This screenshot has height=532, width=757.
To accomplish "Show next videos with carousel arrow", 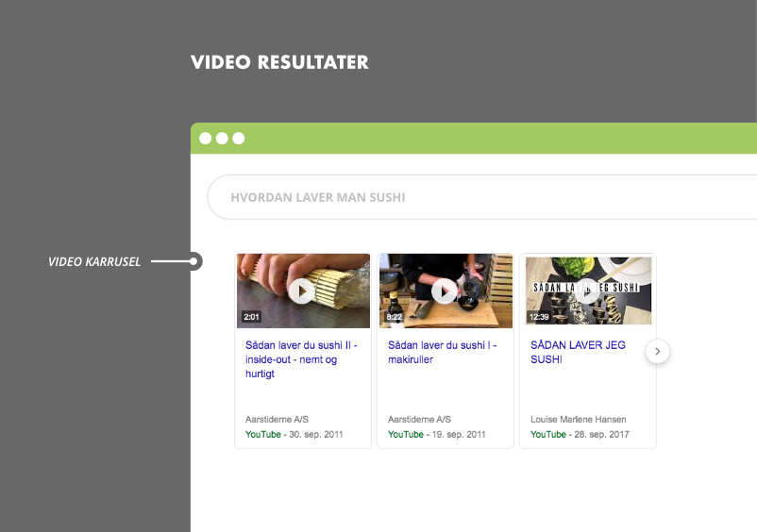I will point(658,352).
